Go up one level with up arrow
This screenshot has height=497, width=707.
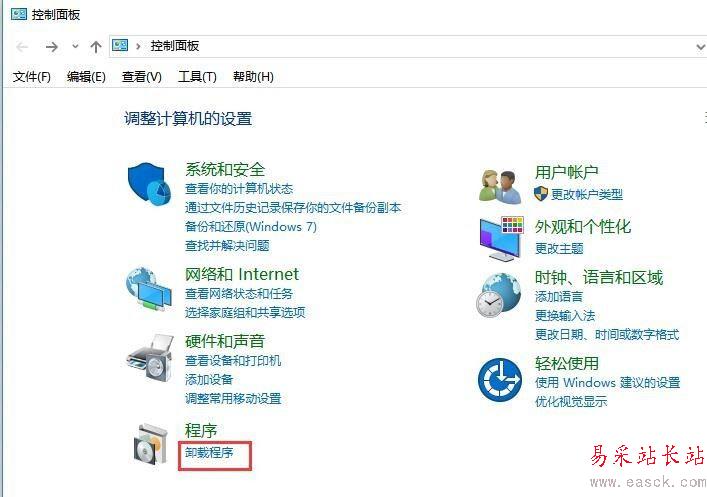(x=96, y=46)
